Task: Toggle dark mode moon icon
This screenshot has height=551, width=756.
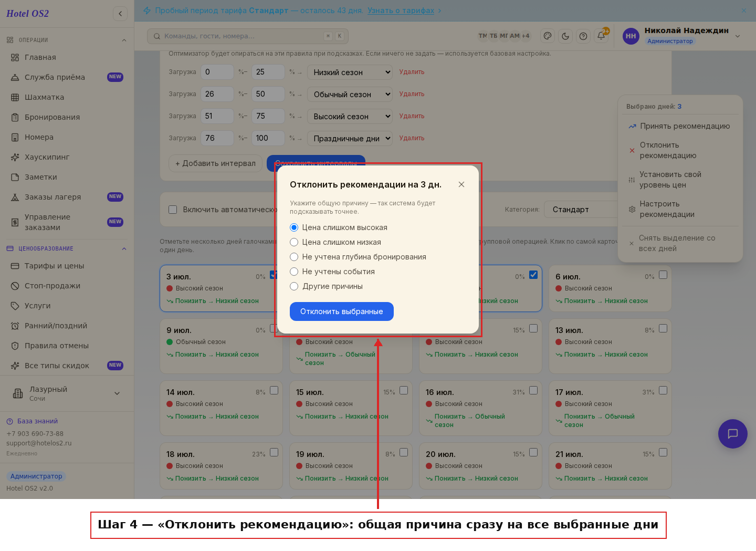Action: pos(565,36)
